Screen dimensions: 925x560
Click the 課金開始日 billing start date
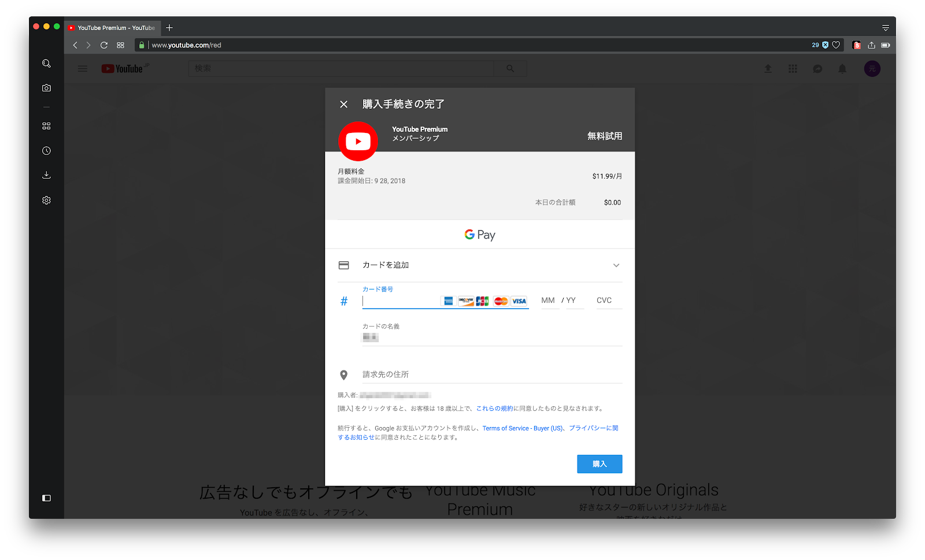371,181
